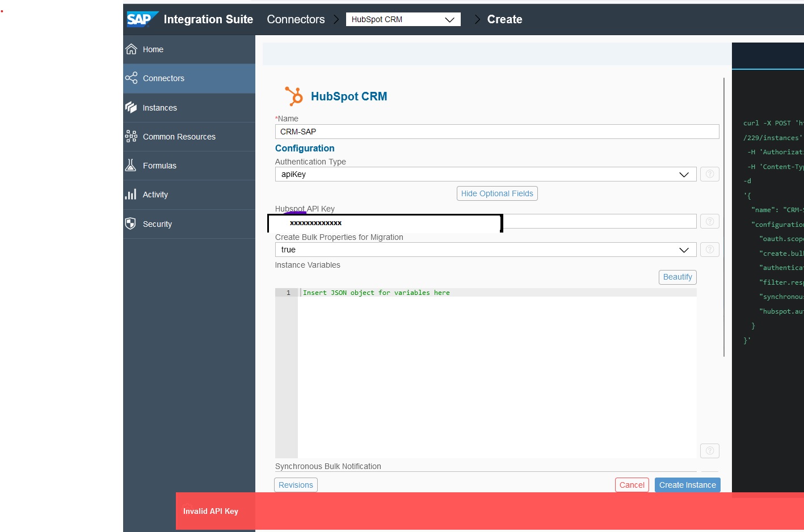Click the Create Instance button
804x532 pixels.
(687, 484)
